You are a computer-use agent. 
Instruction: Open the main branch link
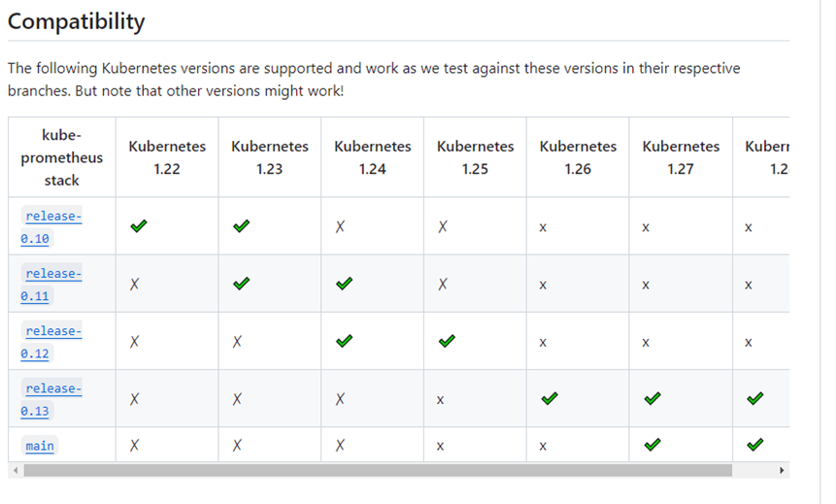coord(40,446)
